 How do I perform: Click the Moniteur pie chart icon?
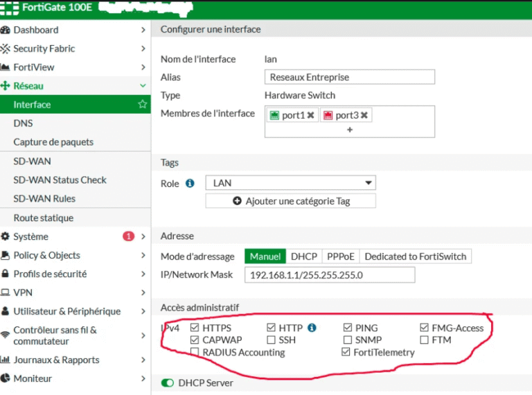[5, 378]
